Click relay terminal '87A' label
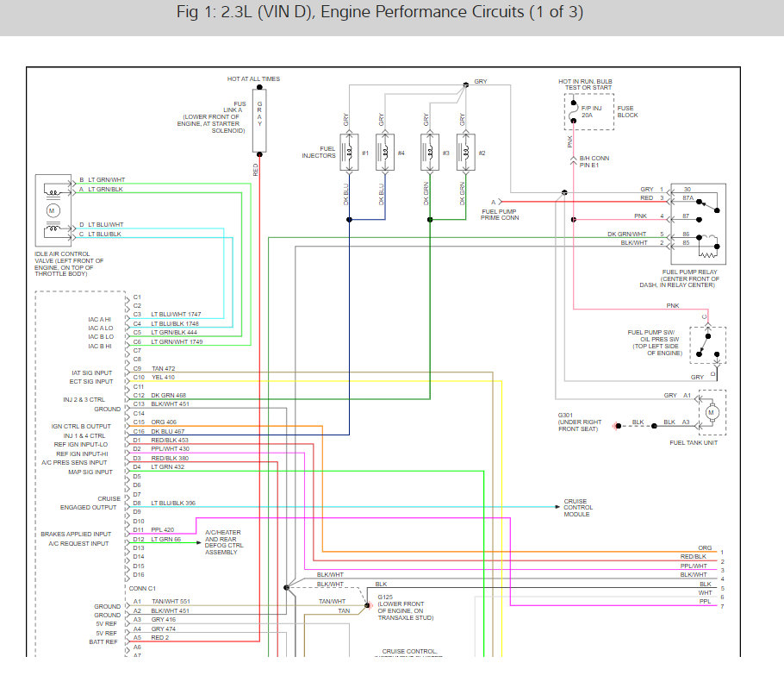The width and height of the screenshot is (784, 688). (x=688, y=198)
